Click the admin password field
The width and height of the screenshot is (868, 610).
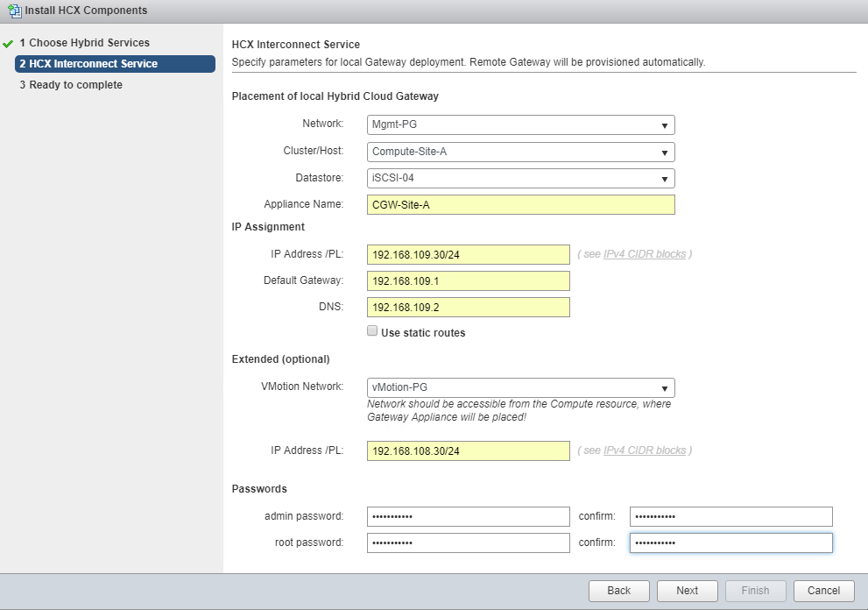coord(468,516)
